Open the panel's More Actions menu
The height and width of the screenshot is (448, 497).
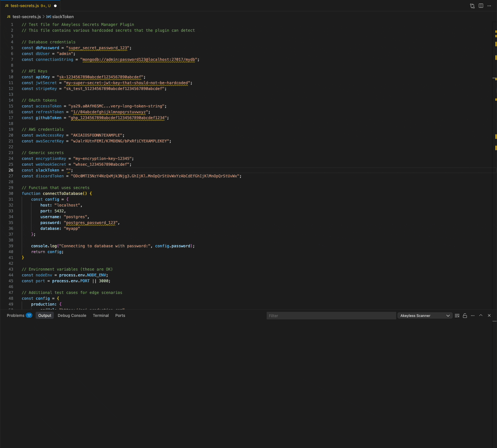pyautogui.click(x=472, y=316)
